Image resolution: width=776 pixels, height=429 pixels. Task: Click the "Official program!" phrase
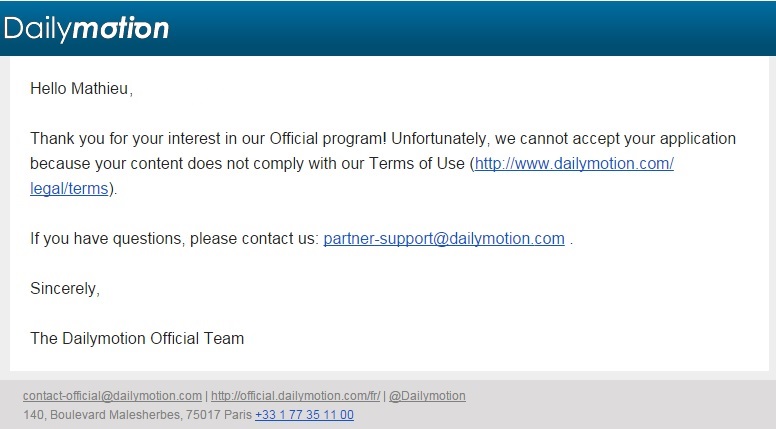(328, 139)
